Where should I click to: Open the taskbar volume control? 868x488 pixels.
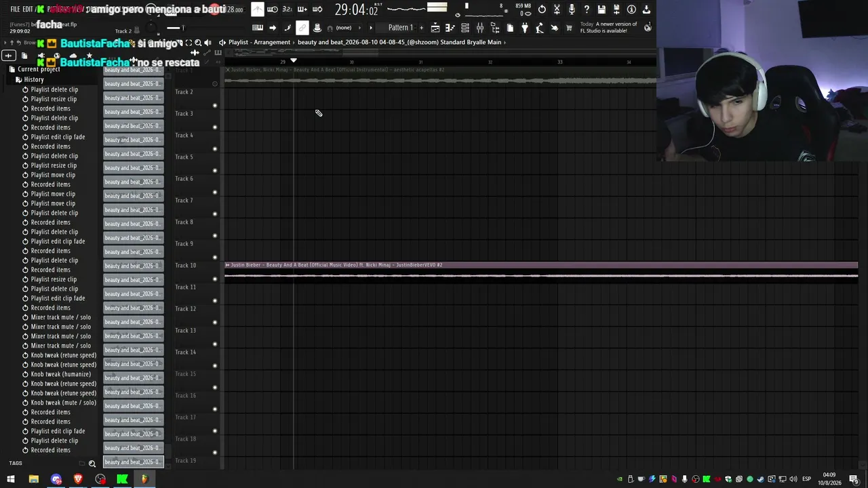[x=793, y=479]
